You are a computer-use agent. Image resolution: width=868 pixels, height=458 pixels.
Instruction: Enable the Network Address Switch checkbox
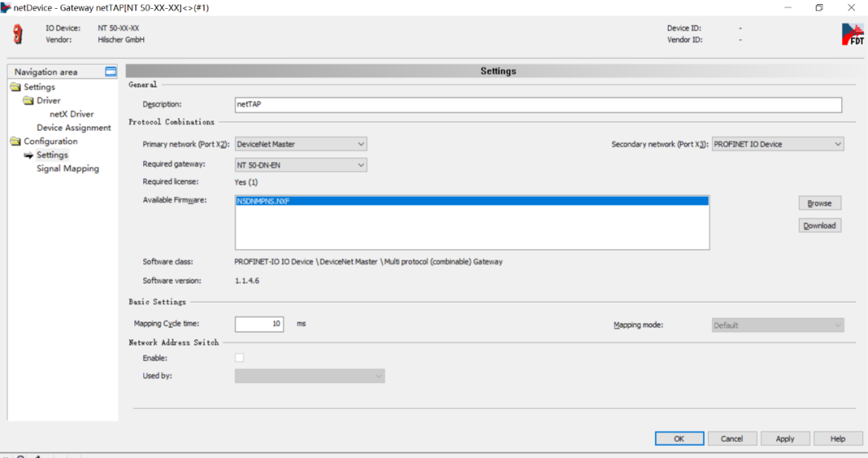[x=240, y=358]
